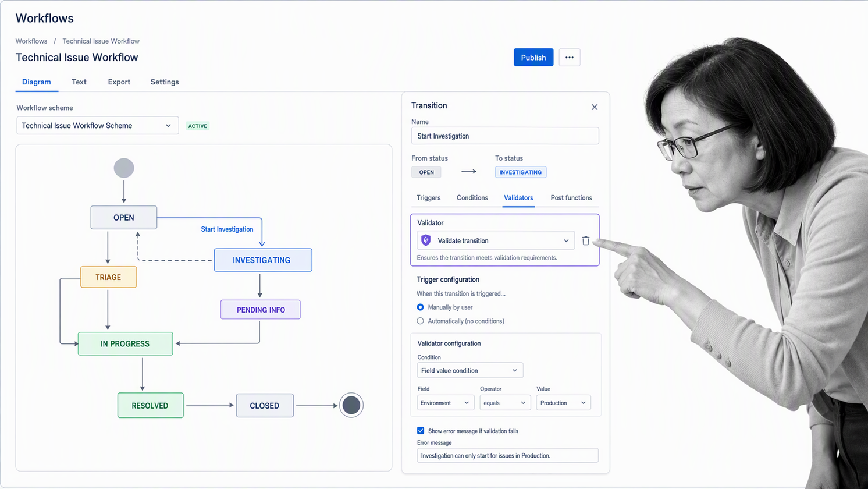The height and width of the screenshot is (489, 868).
Task: Open the Production value dropdown
Action: [563, 403]
